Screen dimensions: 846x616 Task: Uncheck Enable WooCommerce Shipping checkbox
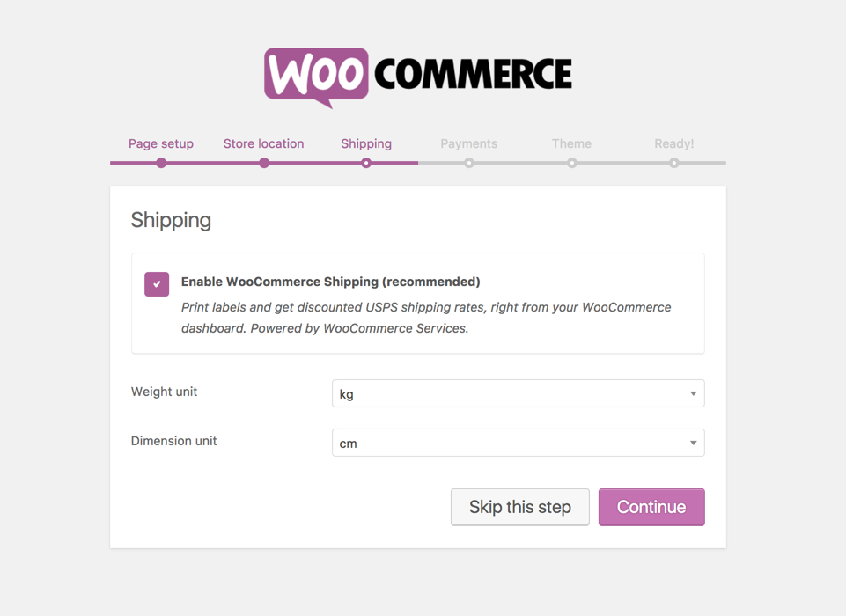[x=157, y=284]
